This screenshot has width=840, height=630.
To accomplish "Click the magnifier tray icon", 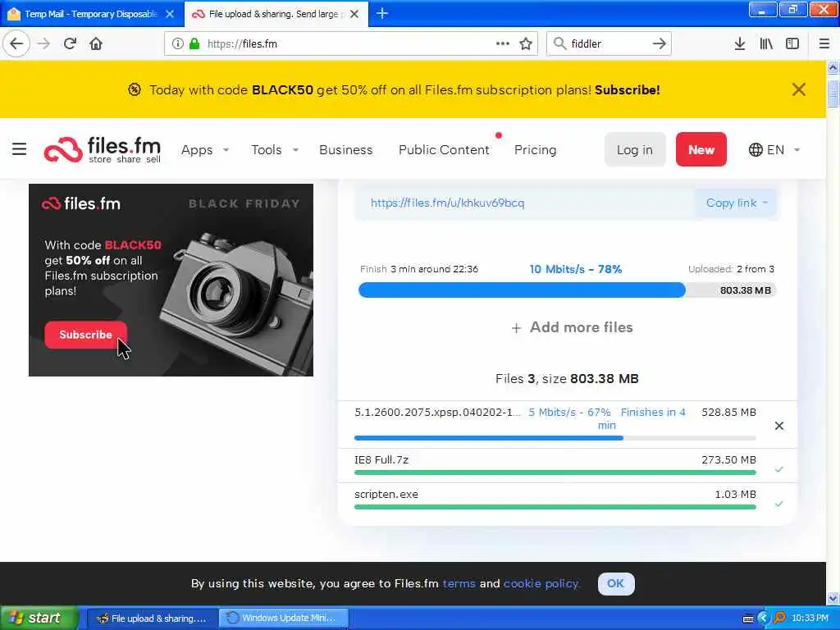I will [x=779, y=619].
